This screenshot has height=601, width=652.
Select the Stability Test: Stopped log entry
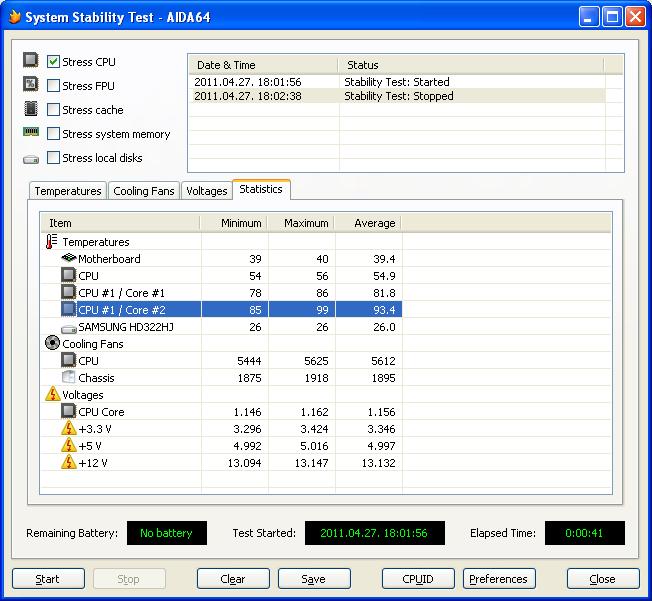pyautogui.click(x=397, y=96)
